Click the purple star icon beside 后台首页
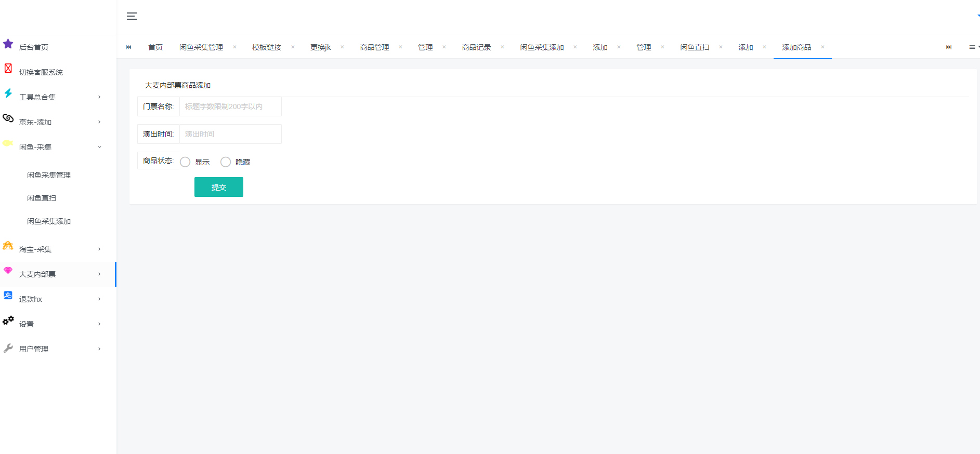 click(8, 44)
